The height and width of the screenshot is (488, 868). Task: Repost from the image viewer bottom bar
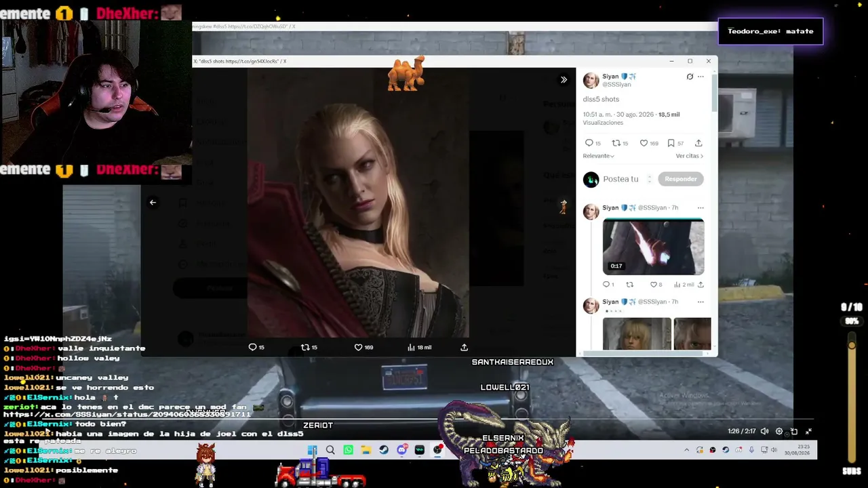(x=309, y=347)
